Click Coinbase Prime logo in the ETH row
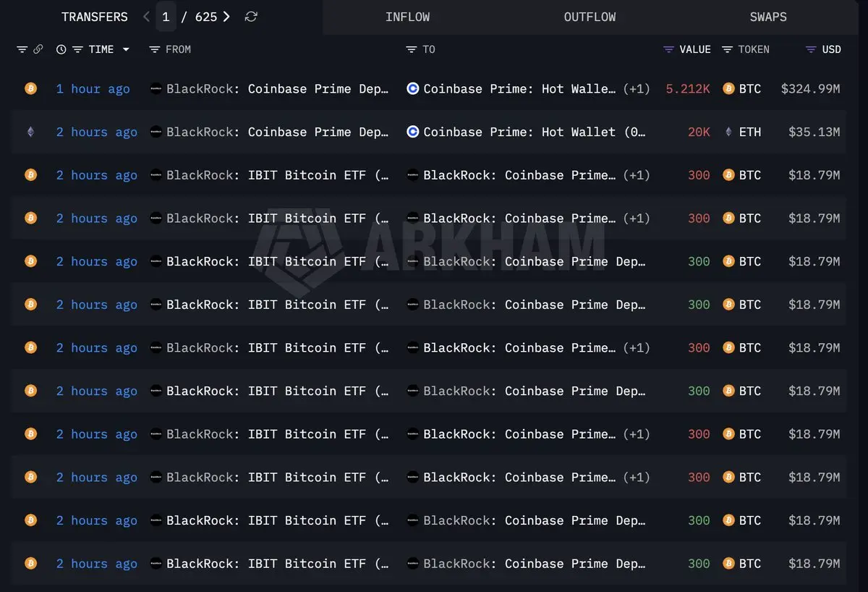 click(413, 132)
